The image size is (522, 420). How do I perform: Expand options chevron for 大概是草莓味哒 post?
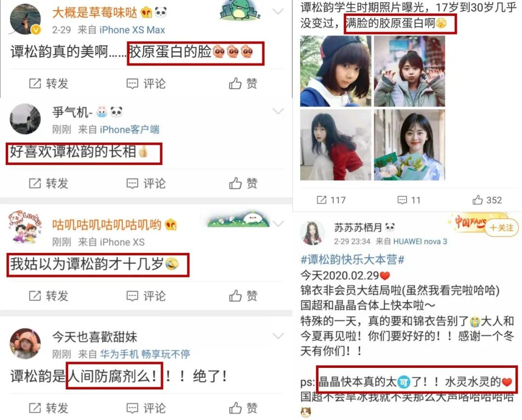[x=278, y=12]
